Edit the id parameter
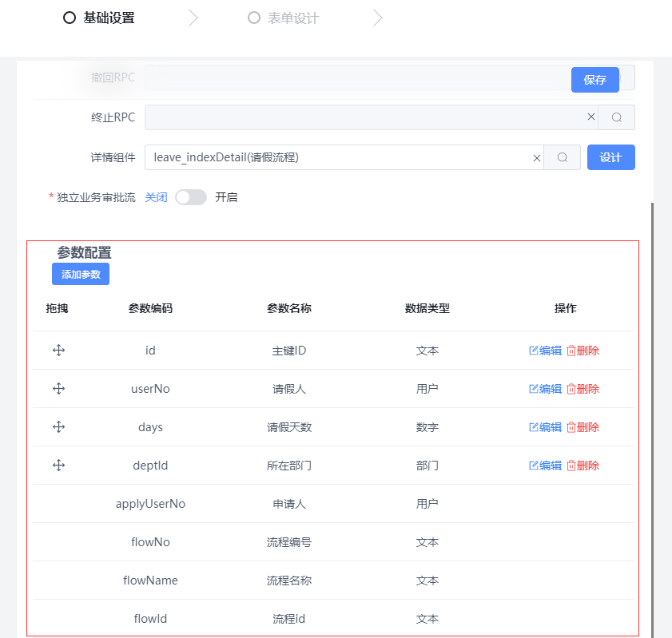672x638 pixels. (x=545, y=351)
